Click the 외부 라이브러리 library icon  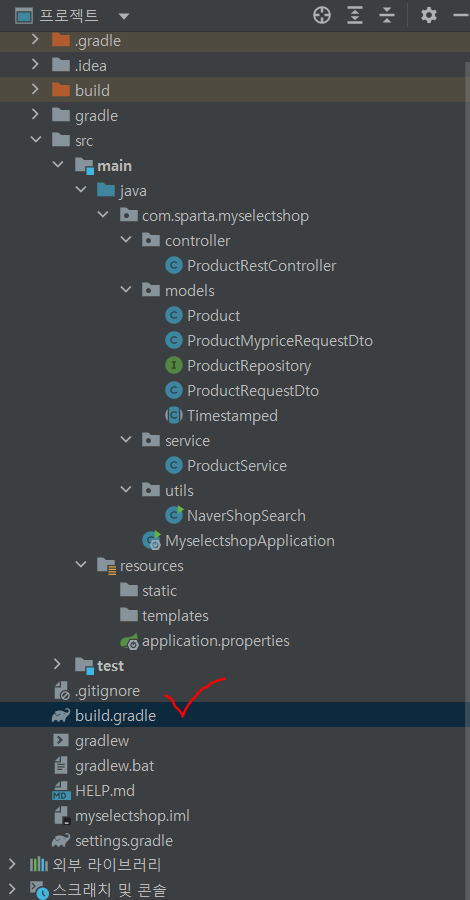pyautogui.click(x=38, y=864)
